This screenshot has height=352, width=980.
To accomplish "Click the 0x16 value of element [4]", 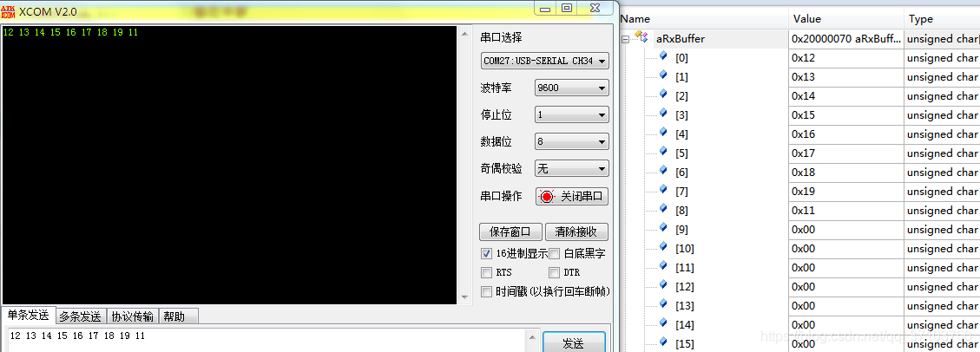I will 845,134.
